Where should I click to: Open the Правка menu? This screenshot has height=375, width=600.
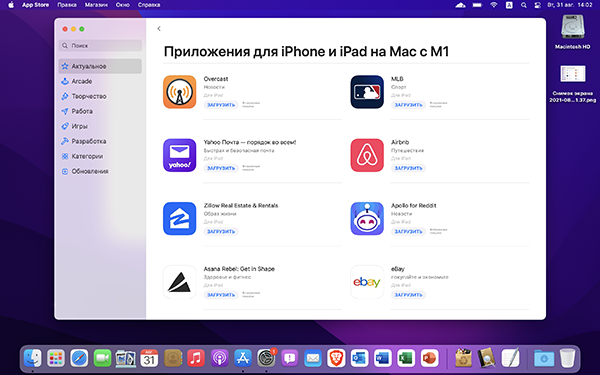(x=67, y=5)
